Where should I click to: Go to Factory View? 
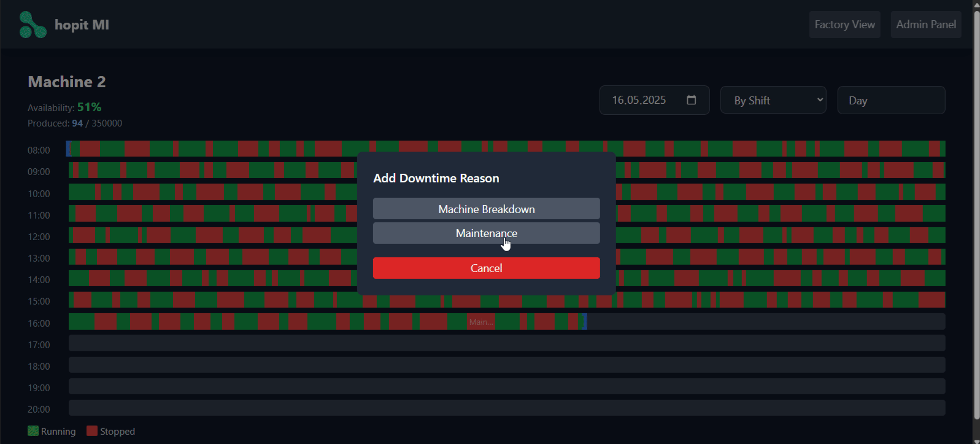click(844, 25)
